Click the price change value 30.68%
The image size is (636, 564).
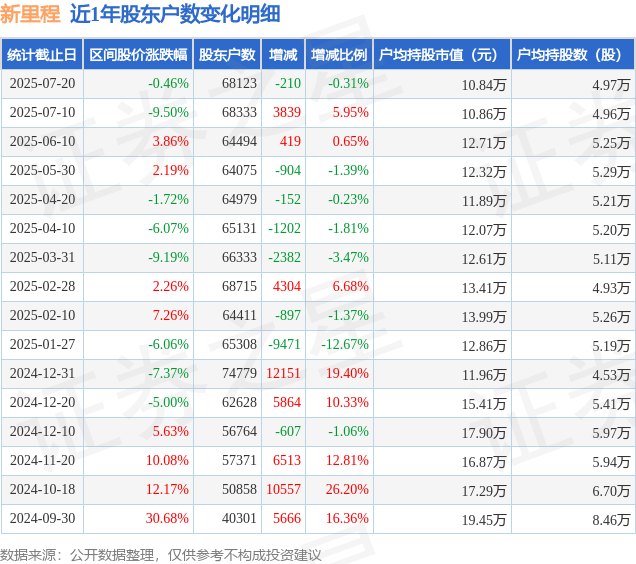tap(167, 519)
